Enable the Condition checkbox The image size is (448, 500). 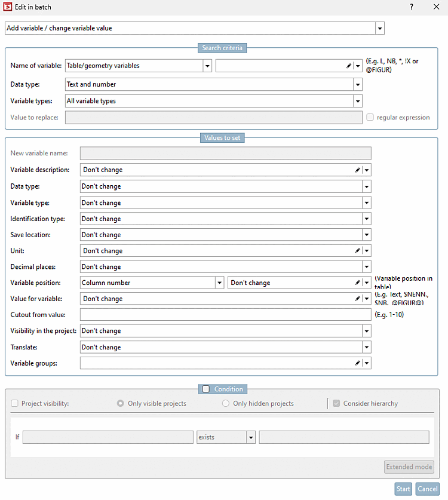coord(206,389)
